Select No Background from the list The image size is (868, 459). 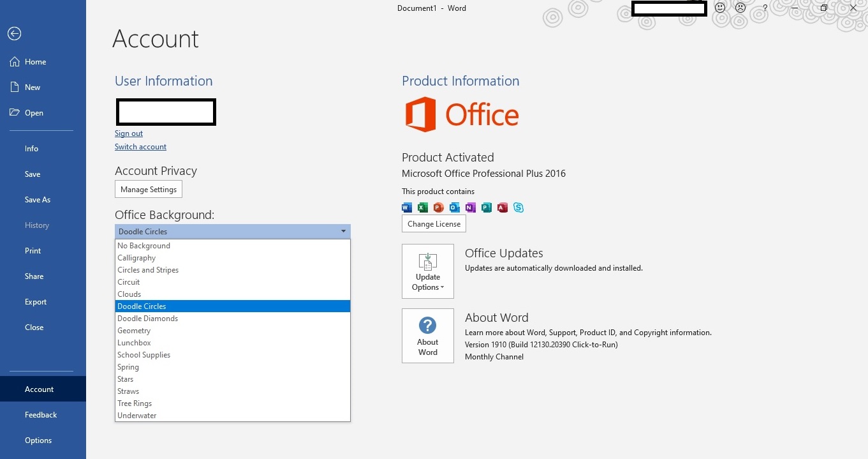coord(233,246)
